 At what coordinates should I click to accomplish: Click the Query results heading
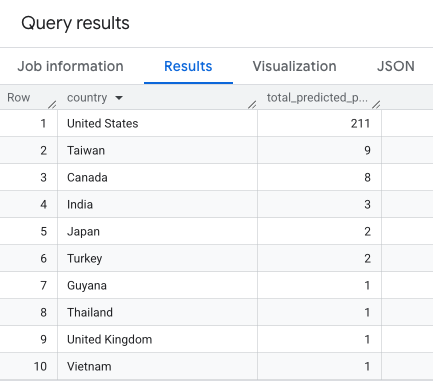[75, 23]
